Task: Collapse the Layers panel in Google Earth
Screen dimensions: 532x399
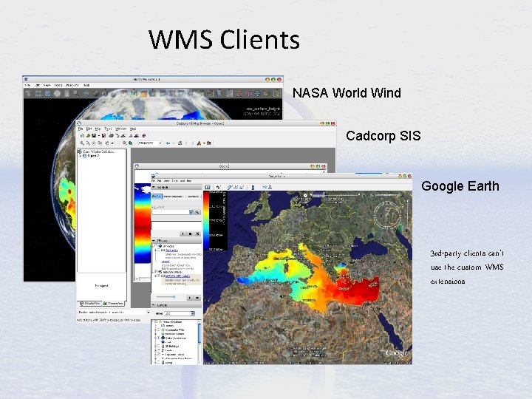Action: [x=154, y=305]
